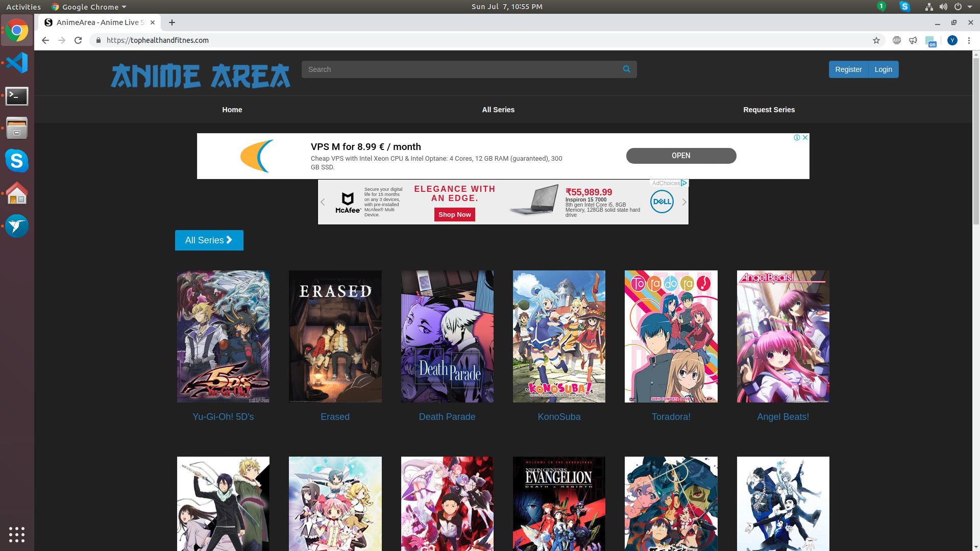This screenshot has height=551, width=980.
Task: Expand the Google Chrome app menu
Action: click(x=89, y=7)
